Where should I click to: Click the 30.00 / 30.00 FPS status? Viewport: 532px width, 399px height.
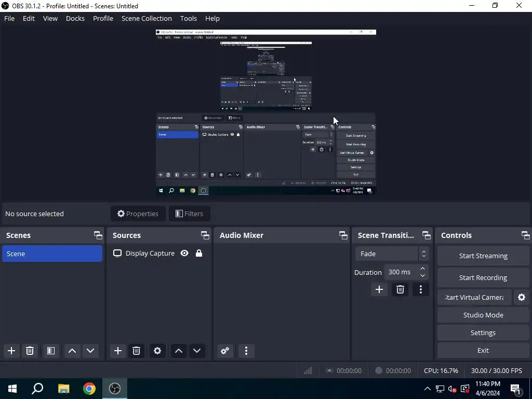tap(496, 370)
